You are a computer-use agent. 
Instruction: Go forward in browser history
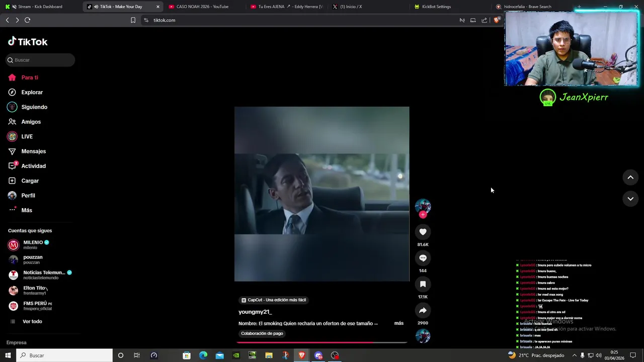coord(17,20)
